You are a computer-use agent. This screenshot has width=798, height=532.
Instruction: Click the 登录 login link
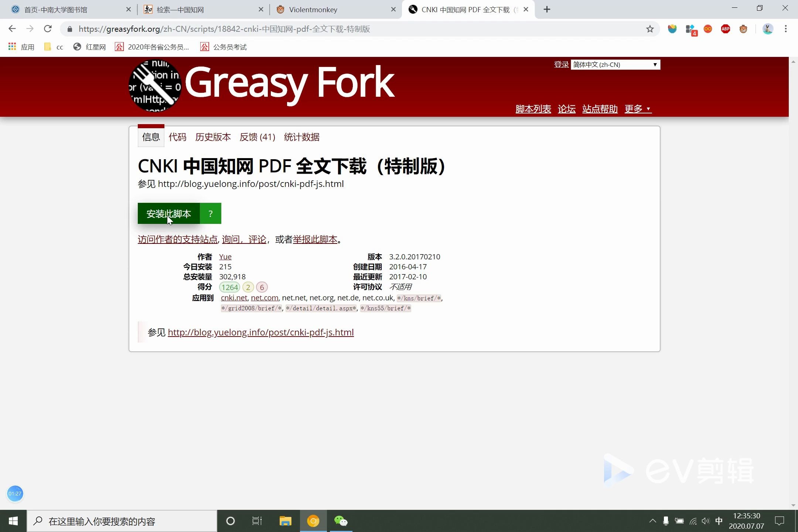pyautogui.click(x=561, y=65)
